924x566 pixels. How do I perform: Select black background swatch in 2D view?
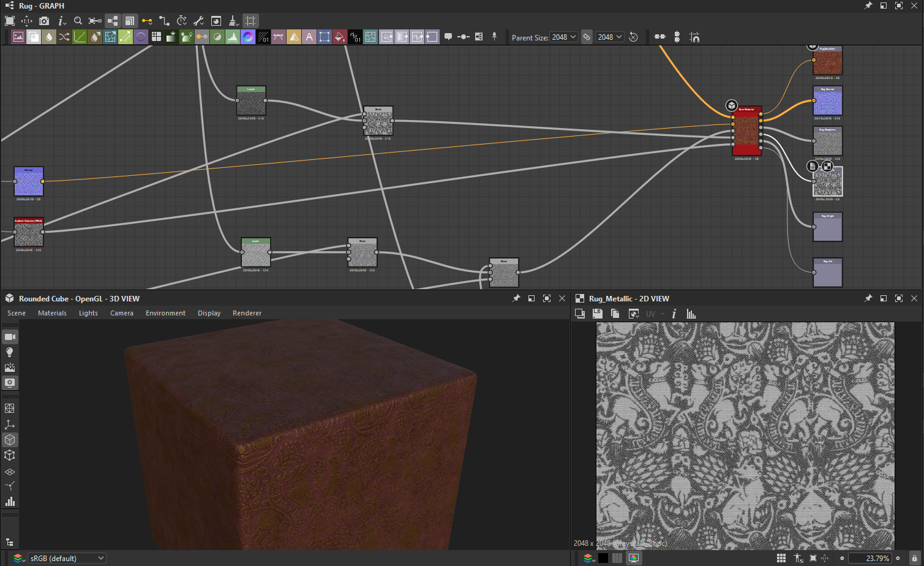603,558
